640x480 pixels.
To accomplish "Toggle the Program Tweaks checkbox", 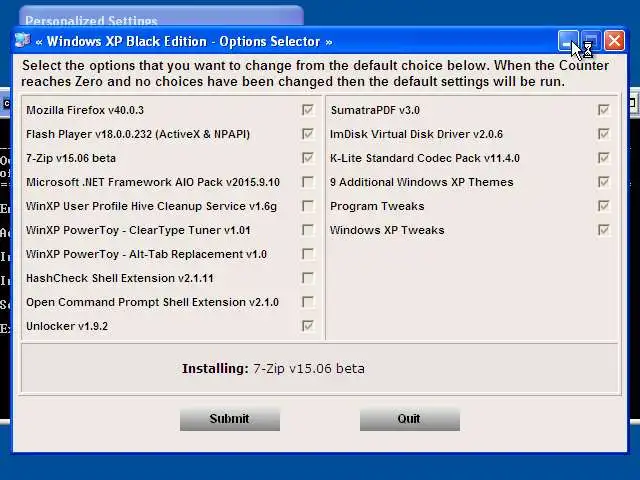I will tap(604, 206).
